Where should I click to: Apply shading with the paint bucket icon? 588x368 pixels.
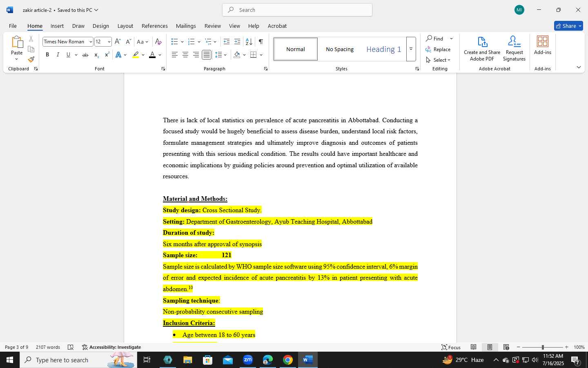[x=237, y=55]
